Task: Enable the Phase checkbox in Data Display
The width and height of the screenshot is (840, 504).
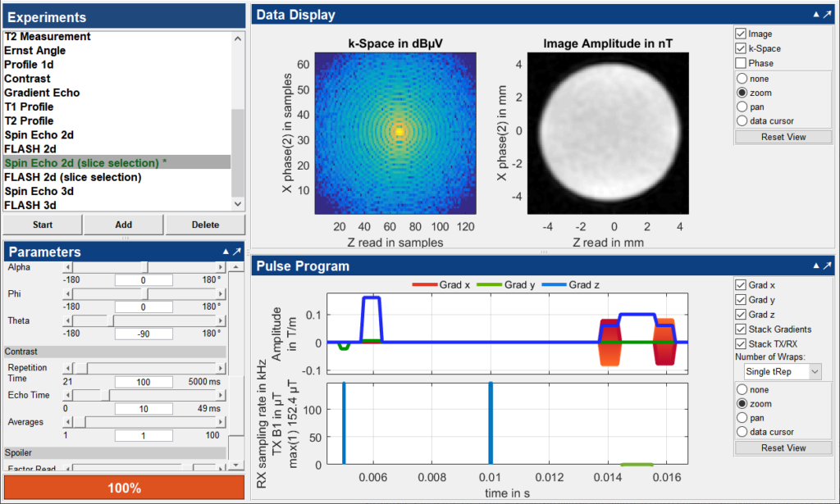Action: [742, 63]
